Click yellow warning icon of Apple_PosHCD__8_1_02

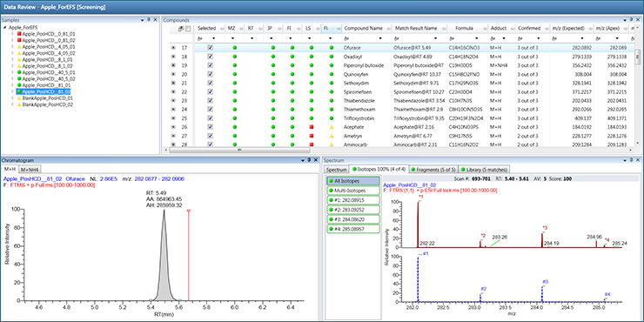point(19,66)
